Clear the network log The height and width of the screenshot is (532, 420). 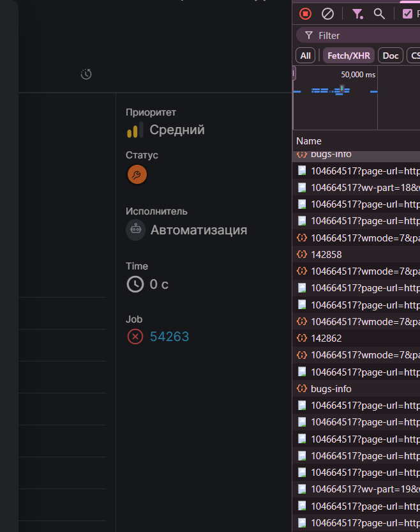(x=327, y=13)
